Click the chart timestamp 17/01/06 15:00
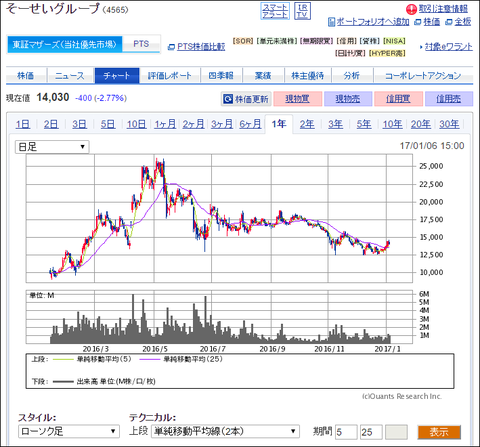480x447 pixels. (432, 146)
